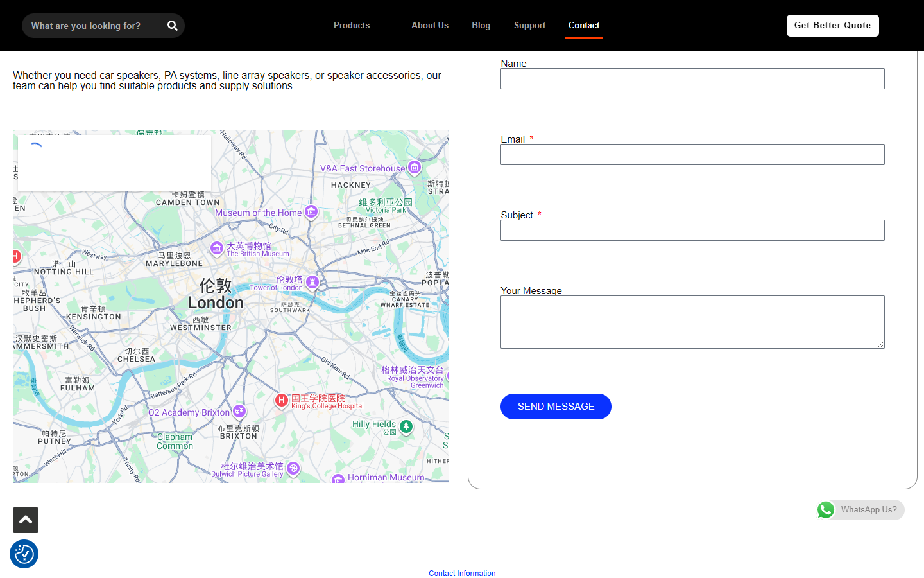Click the 'Clapham Common' map label

coord(175,441)
